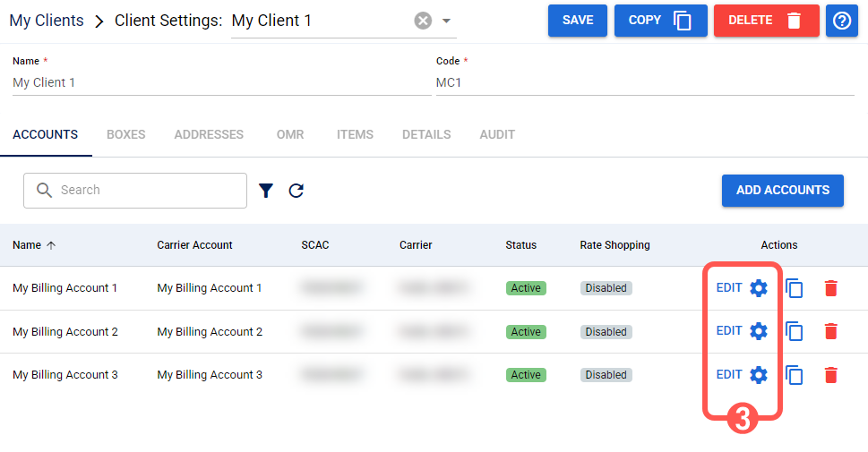Click Disabled badge for My Billing Account 1

click(606, 288)
